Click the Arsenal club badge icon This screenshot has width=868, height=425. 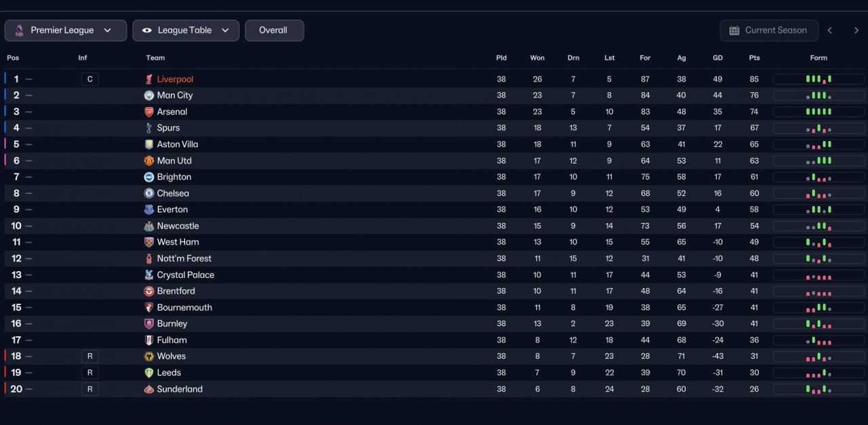coord(149,112)
